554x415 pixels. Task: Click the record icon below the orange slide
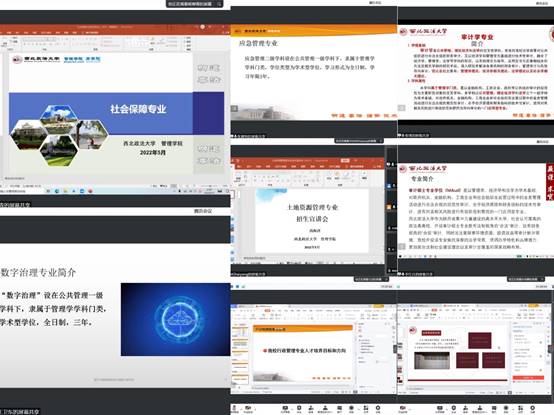tap(352, 409)
